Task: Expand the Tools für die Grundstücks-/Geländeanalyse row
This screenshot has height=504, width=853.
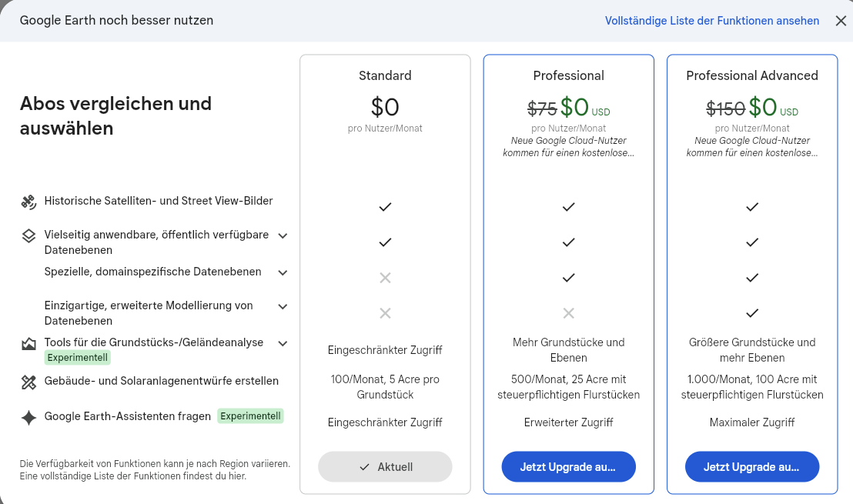Action: coord(283,344)
